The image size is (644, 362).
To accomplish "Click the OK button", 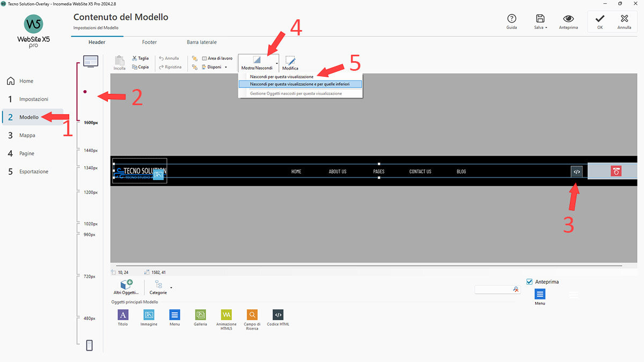I will pyautogui.click(x=599, y=21).
